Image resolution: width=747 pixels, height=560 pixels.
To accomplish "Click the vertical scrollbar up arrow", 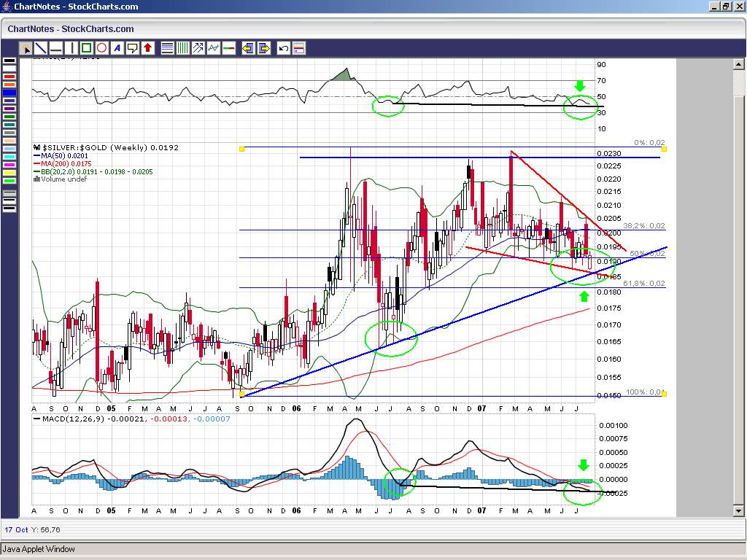I will [738, 64].
